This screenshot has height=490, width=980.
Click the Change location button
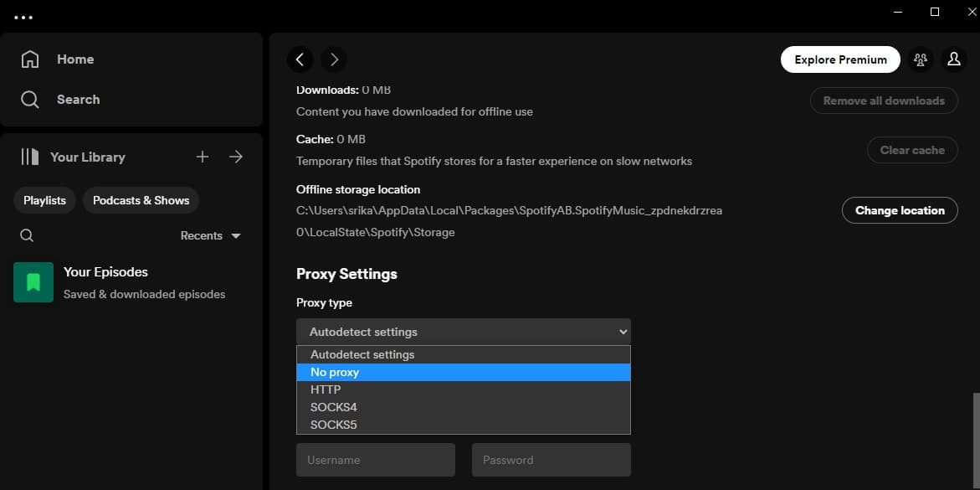click(x=900, y=210)
